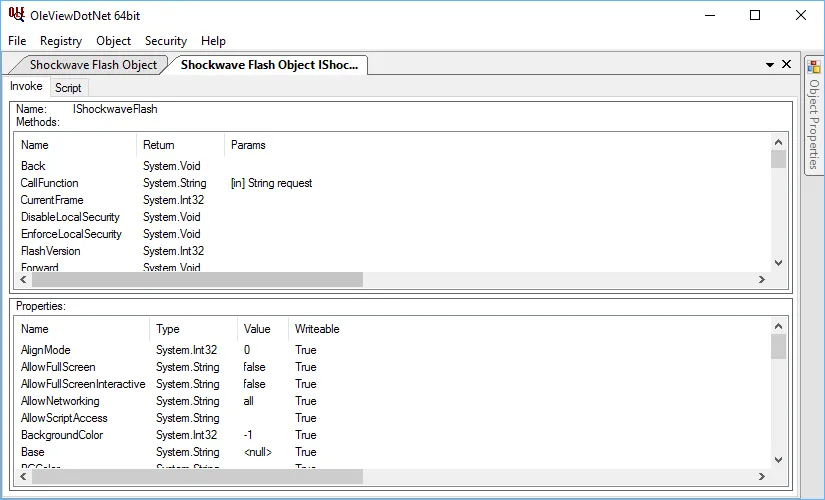825x500 pixels.
Task: Select the Shockwave Flash Object IShoc... tab
Action: click(269, 65)
